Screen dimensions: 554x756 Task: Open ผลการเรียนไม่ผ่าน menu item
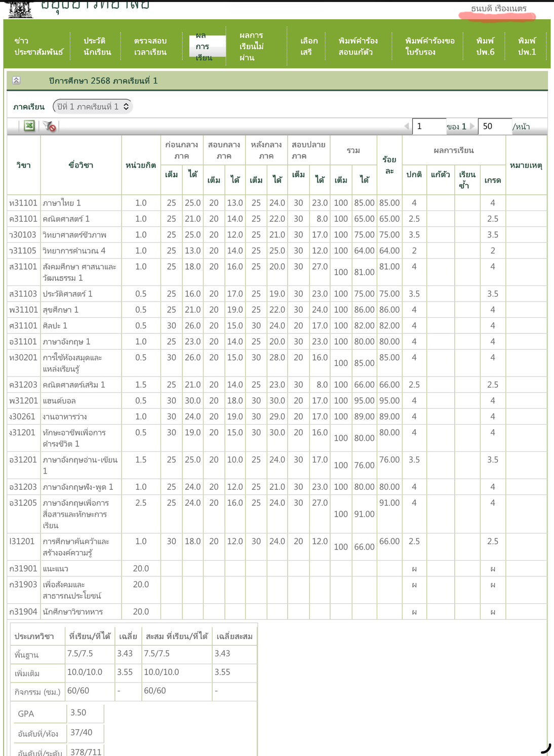coord(252,47)
